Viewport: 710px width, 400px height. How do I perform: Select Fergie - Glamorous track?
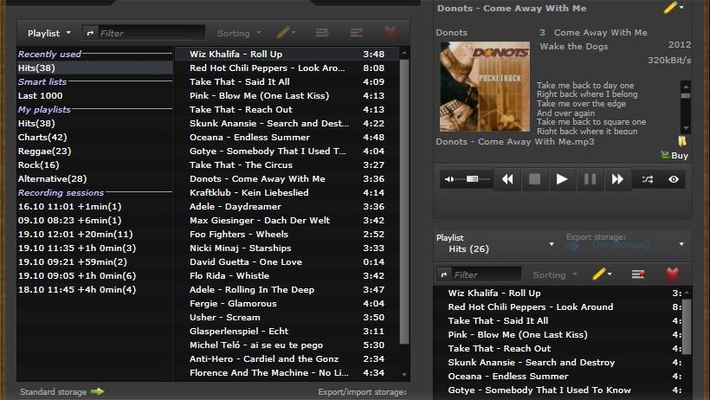tap(287, 304)
